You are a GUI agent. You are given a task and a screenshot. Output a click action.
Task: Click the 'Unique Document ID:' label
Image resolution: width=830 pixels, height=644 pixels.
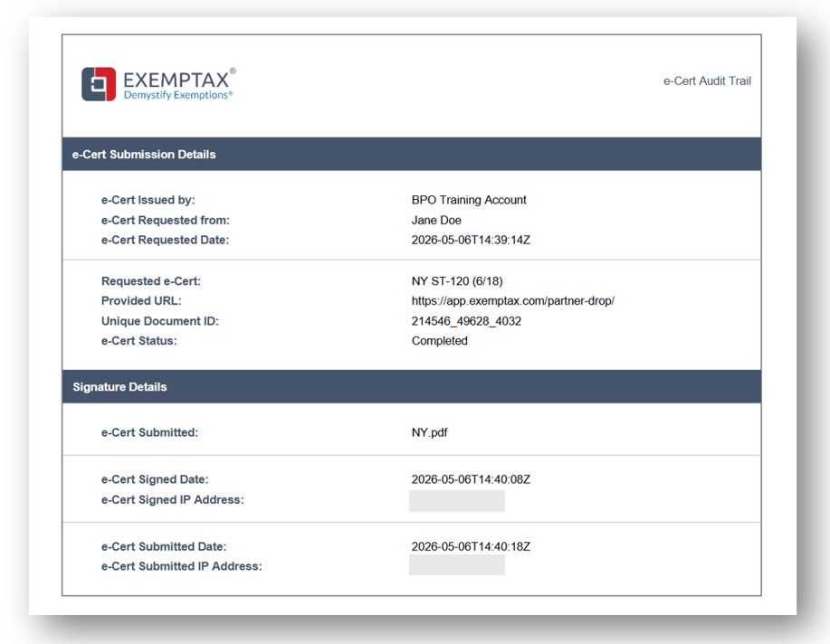tap(160, 321)
